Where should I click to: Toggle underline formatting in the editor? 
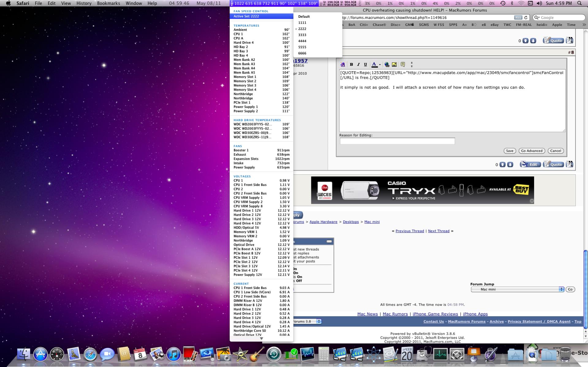tap(365, 65)
